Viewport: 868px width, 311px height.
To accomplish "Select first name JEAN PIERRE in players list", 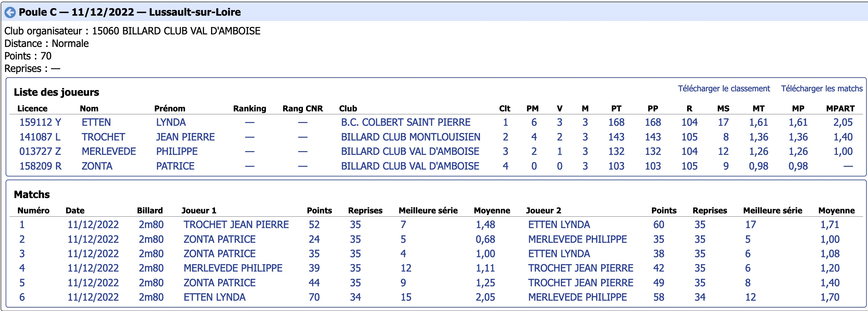I will click(185, 137).
